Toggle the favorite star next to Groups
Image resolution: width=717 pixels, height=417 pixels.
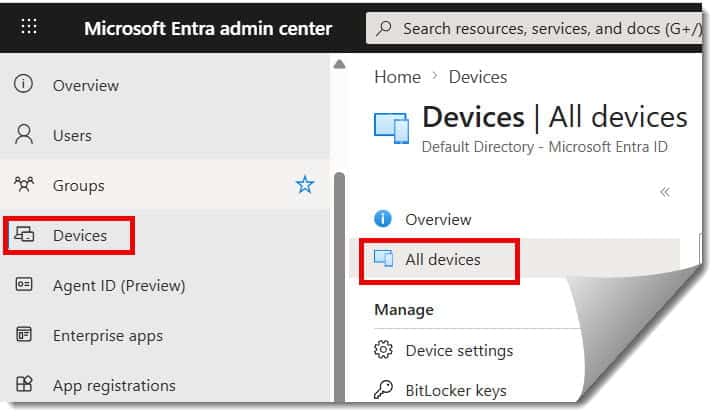pyautogui.click(x=305, y=185)
